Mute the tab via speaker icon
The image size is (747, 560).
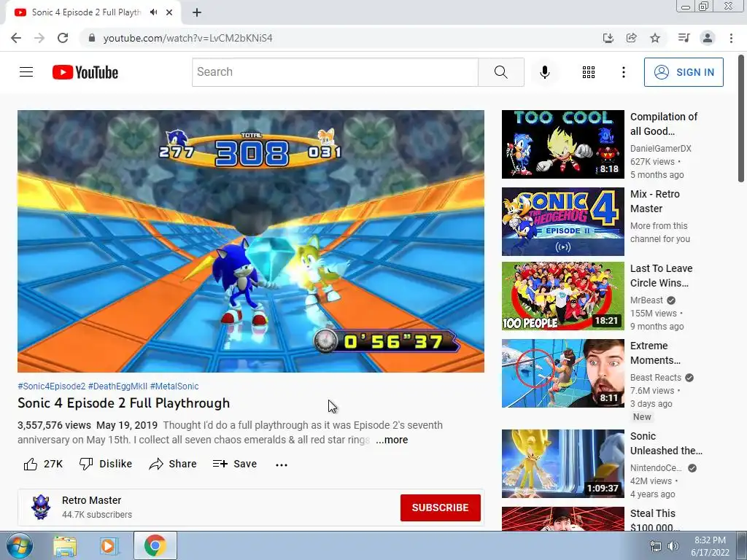pyautogui.click(x=153, y=12)
